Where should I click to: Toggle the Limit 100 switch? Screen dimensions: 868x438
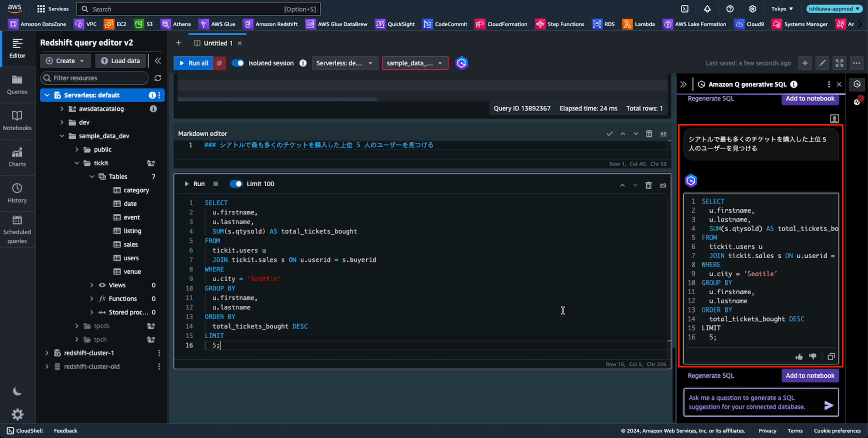tap(236, 184)
